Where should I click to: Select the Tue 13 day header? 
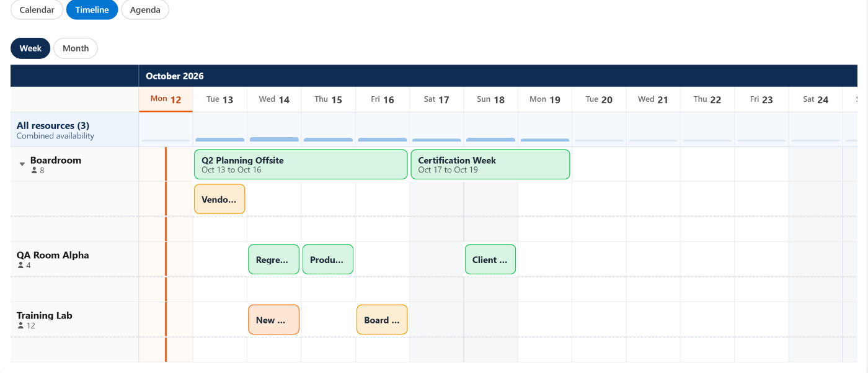click(x=220, y=99)
